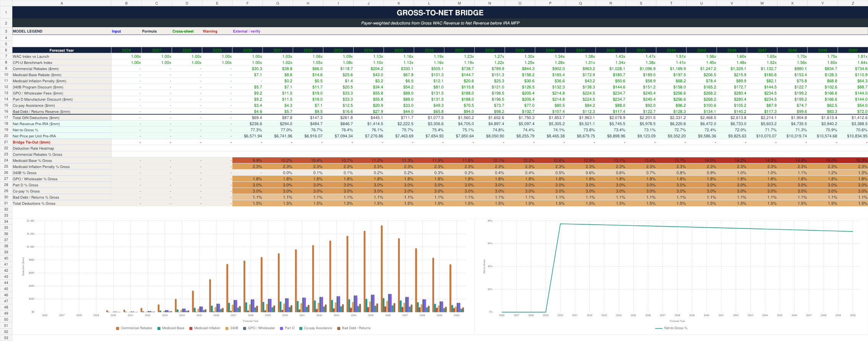
Task: Click the Net-to-Gross % line legend
Action: click(x=671, y=328)
